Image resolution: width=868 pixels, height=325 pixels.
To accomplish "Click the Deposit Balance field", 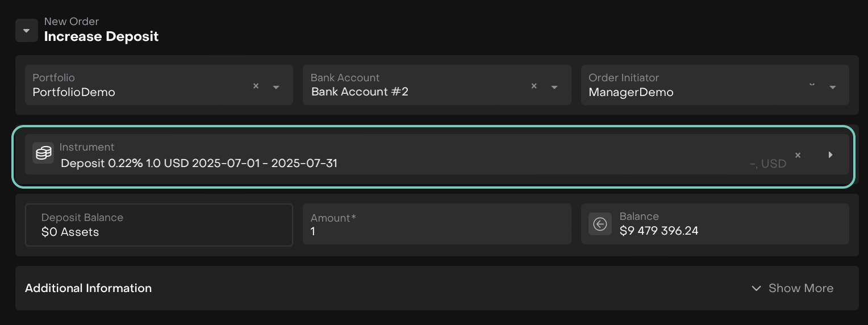I will click(159, 225).
